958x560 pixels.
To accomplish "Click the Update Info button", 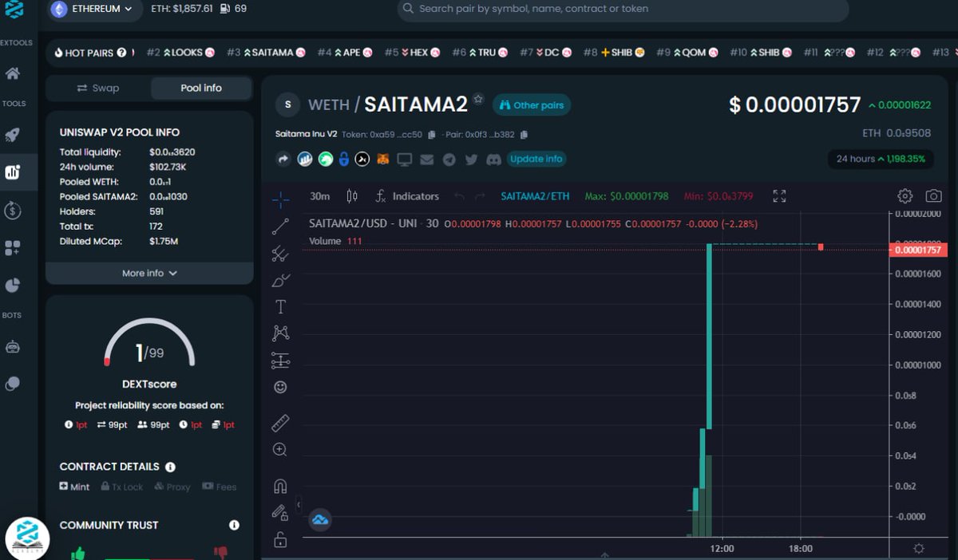I will [x=536, y=159].
